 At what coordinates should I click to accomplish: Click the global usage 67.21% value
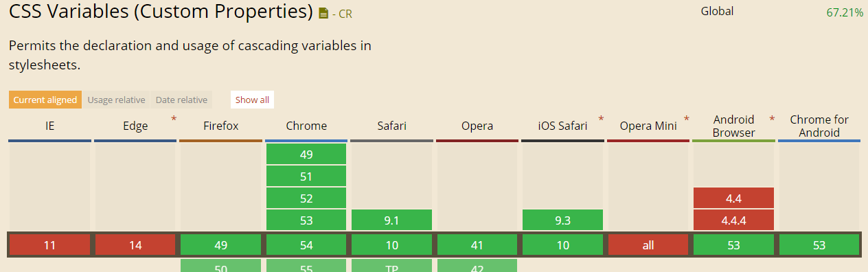pos(845,12)
